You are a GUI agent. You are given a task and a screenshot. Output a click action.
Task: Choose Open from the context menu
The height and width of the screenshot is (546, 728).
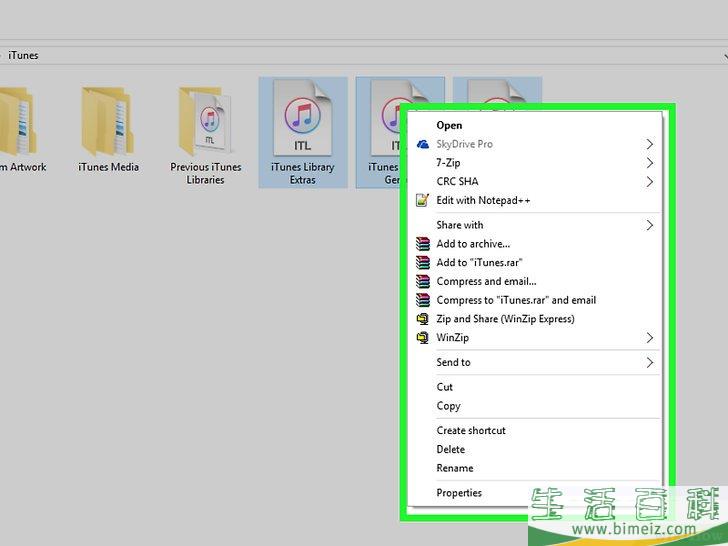click(x=449, y=125)
